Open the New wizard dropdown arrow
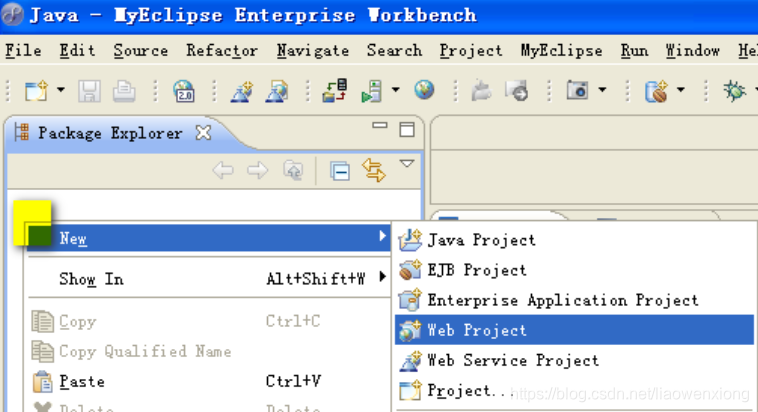Screen dimensions: 758x412 tap(60, 89)
